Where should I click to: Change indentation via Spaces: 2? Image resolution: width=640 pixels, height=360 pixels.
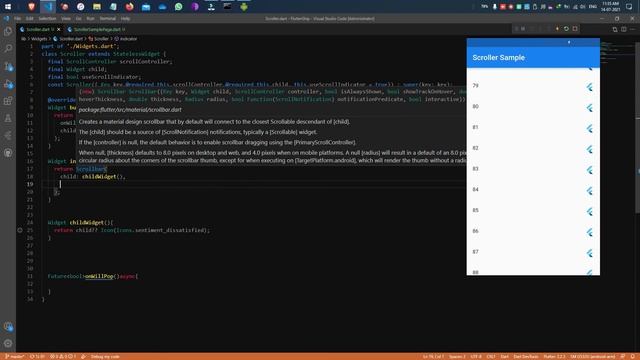click(x=457, y=356)
